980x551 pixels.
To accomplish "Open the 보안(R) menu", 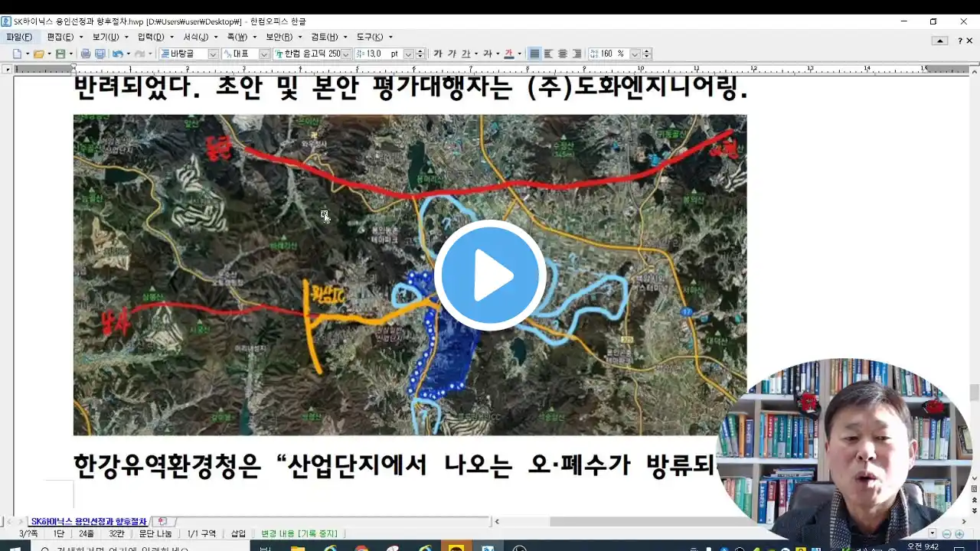I will click(x=279, y=37).
